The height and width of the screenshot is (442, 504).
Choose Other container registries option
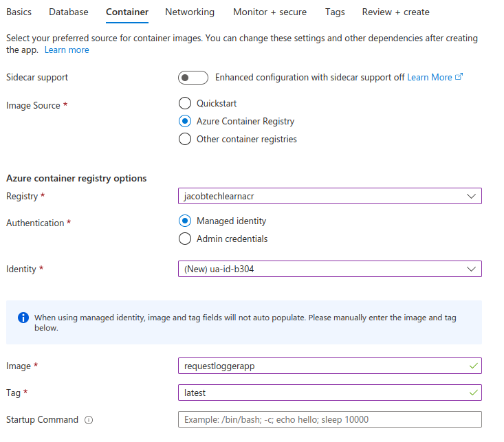[184, 139]
